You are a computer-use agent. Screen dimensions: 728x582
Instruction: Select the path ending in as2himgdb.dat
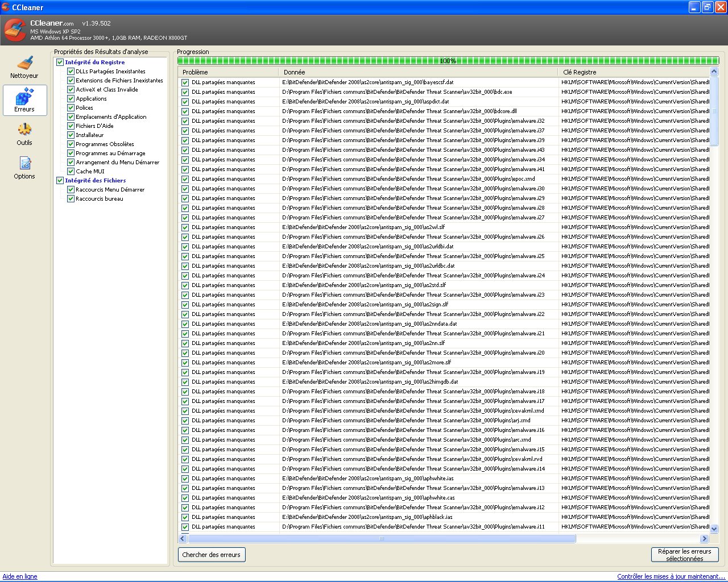click(370, 382)
